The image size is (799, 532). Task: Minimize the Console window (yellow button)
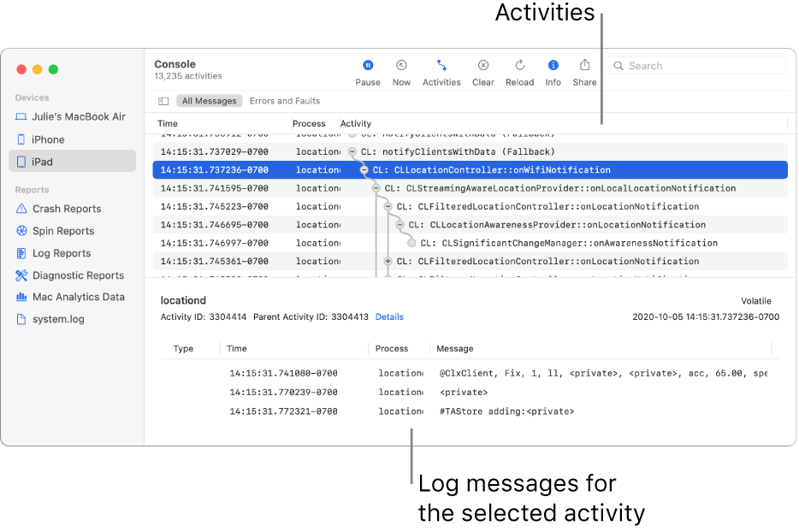tap(37, 69)
